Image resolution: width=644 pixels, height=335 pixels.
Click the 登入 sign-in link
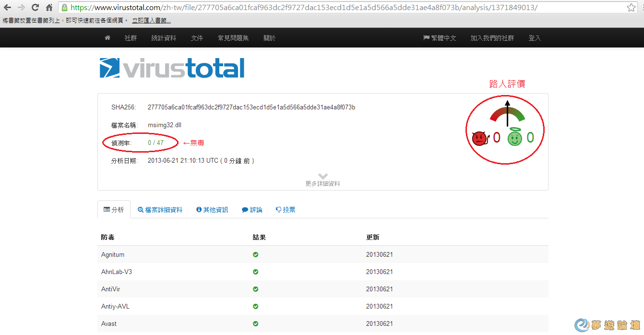[x=535, y=38]
